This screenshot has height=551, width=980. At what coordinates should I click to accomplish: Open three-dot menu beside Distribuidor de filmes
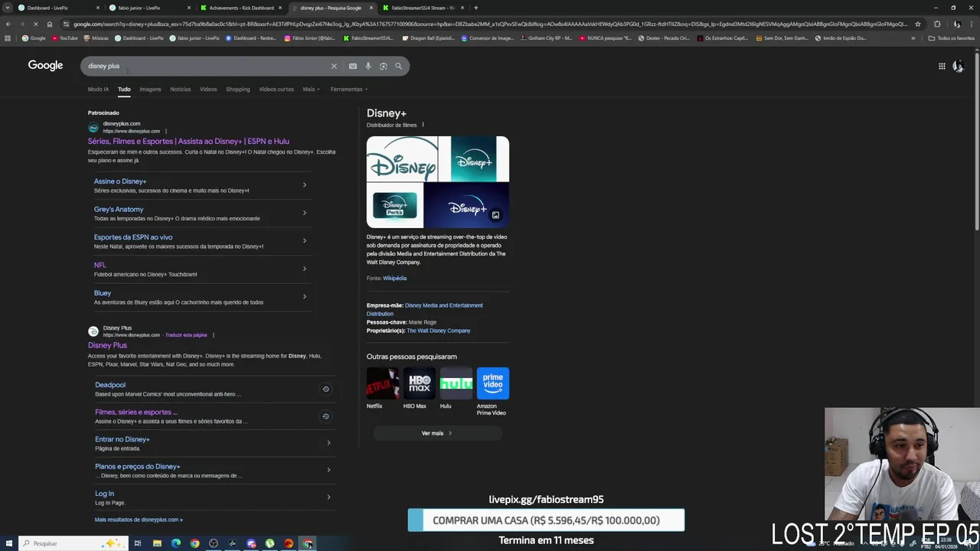423,125
